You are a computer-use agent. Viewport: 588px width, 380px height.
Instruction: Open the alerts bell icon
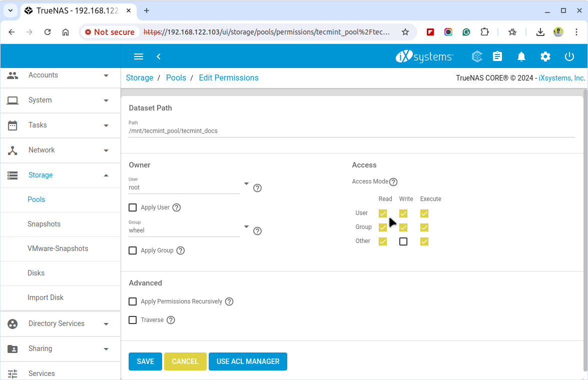pos(521,56)
